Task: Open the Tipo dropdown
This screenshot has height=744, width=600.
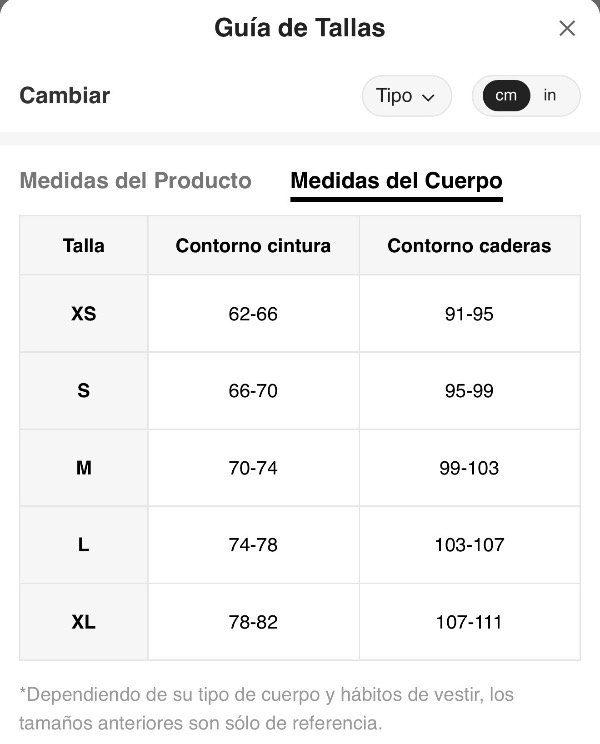Action: (406, 96)
